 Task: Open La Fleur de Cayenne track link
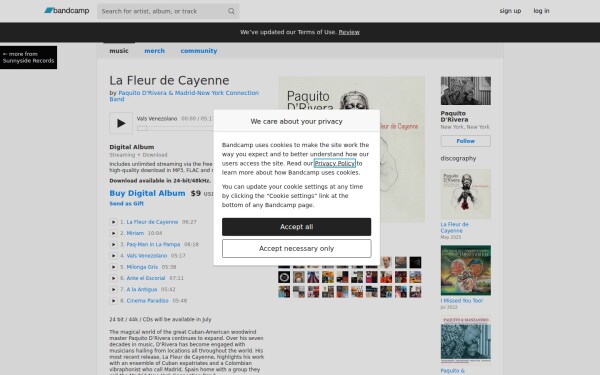click(152, 222)
